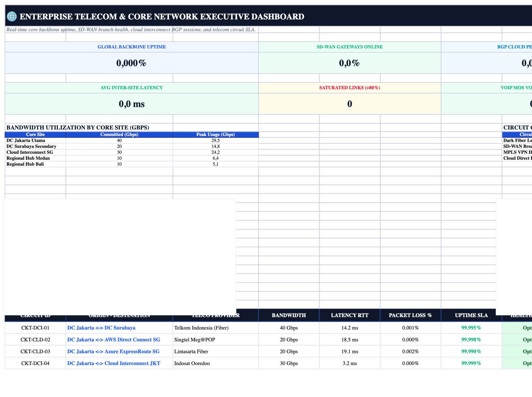The height and width of the screenshot is (397, 532).
Task: Select the DC Surabaya Secondary row label
Action: (x=31, y=146)
